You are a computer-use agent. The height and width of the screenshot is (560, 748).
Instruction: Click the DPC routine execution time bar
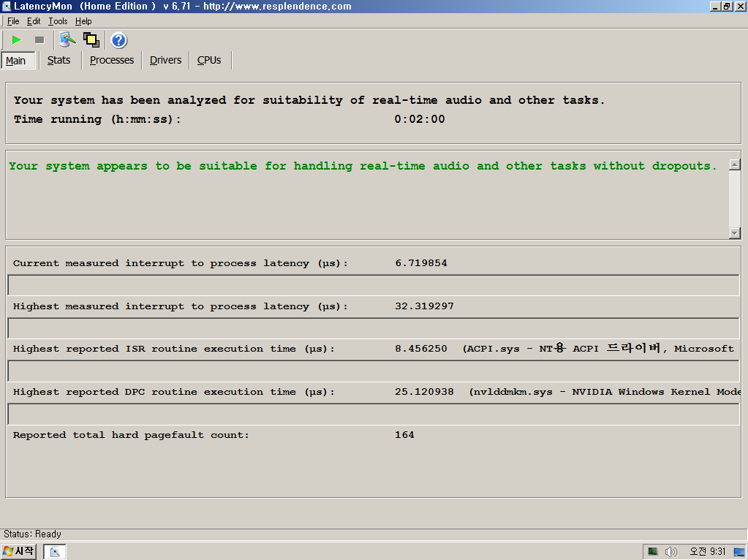[374, 414]
